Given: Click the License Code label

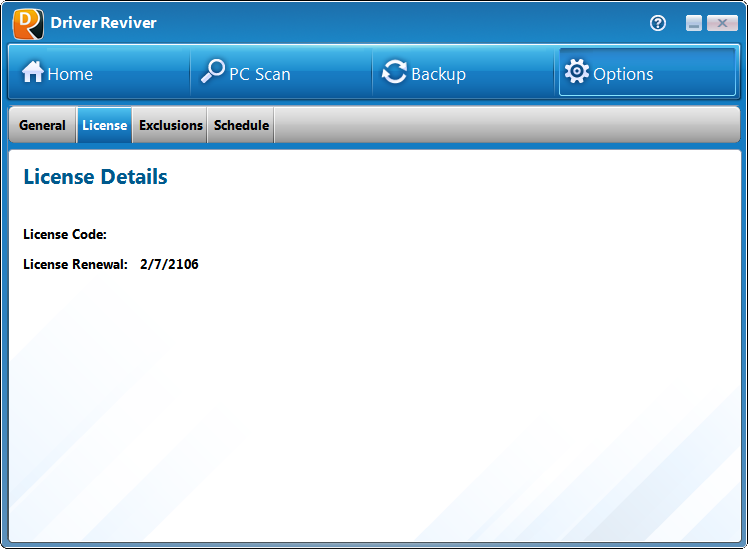Looking at the screenshot, I should pyautogui.click(x=65, y=235).
